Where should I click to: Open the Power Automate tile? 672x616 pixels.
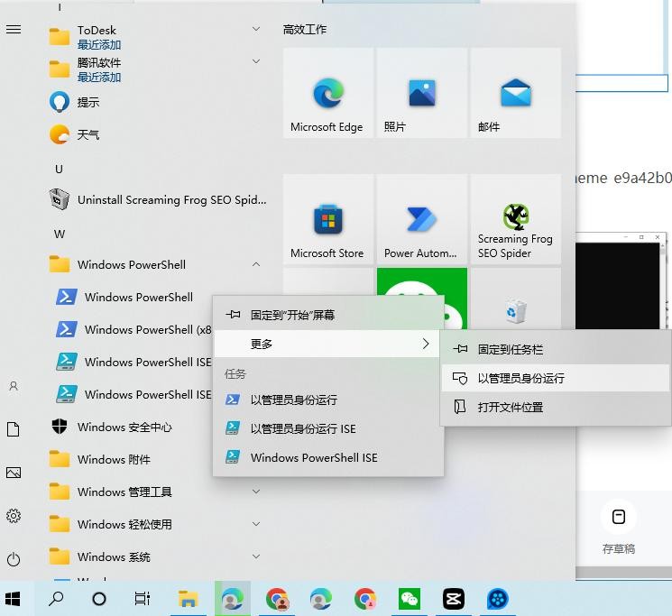click(422, 219)
